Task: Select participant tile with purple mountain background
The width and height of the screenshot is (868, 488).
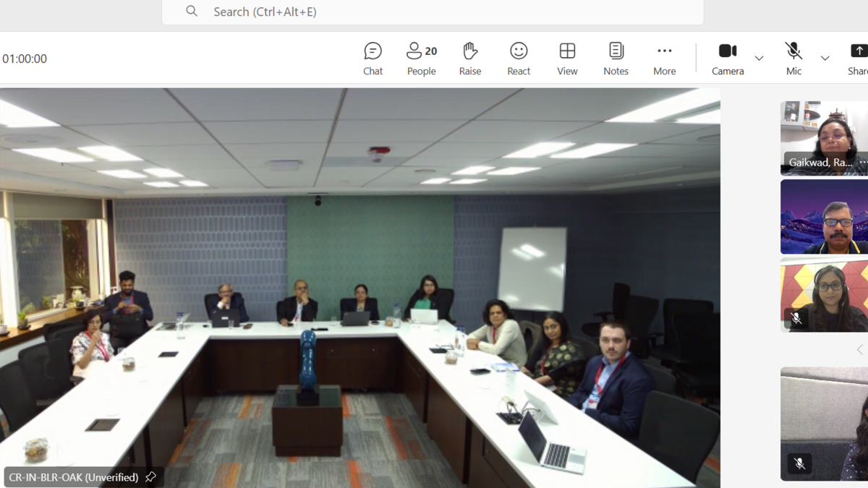Action: tap(824, 217)
